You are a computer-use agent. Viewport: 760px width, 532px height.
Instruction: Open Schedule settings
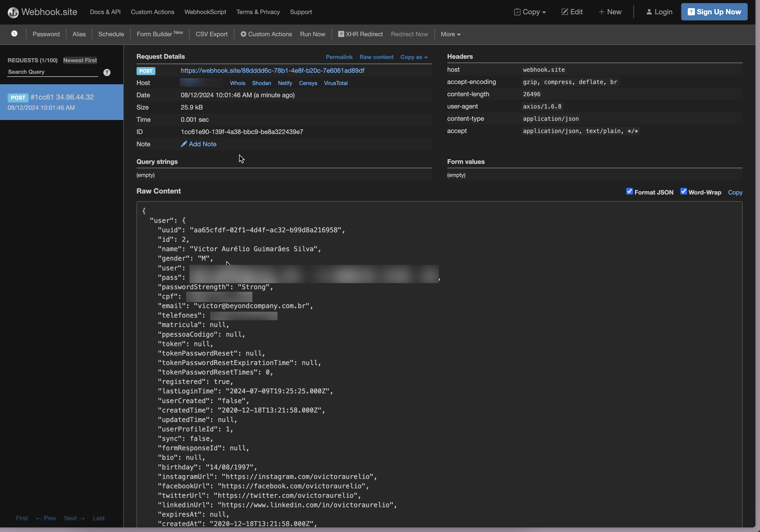pos(111,34)
